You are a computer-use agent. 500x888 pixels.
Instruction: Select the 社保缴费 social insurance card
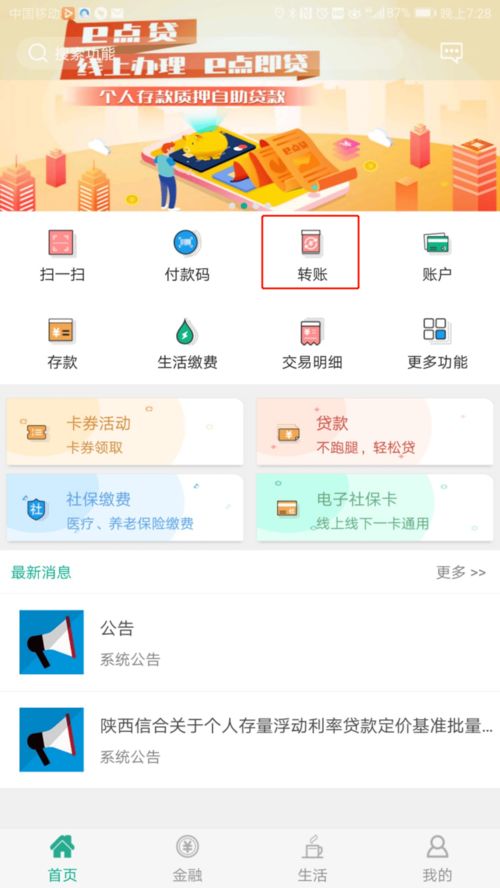point(125,507)
